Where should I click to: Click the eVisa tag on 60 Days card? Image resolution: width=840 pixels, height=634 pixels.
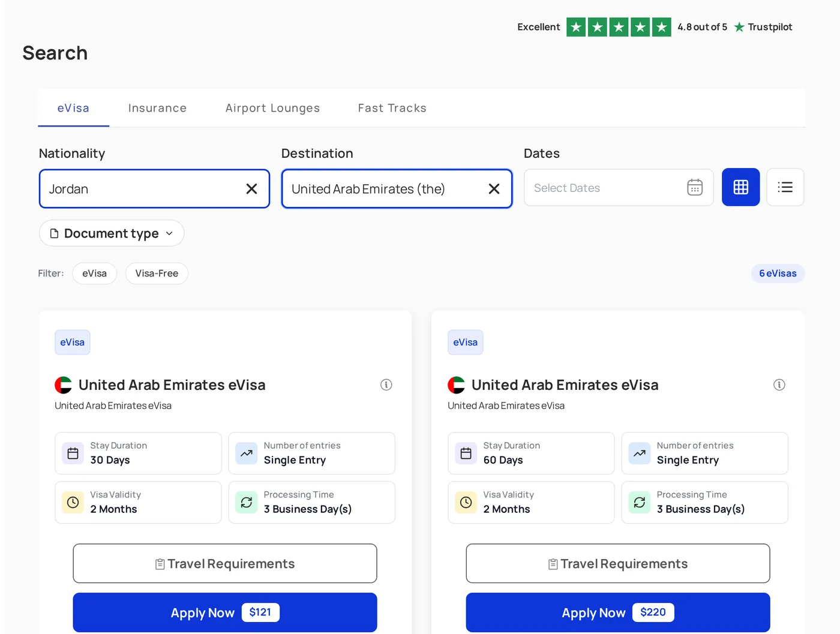tap(466, 342)
